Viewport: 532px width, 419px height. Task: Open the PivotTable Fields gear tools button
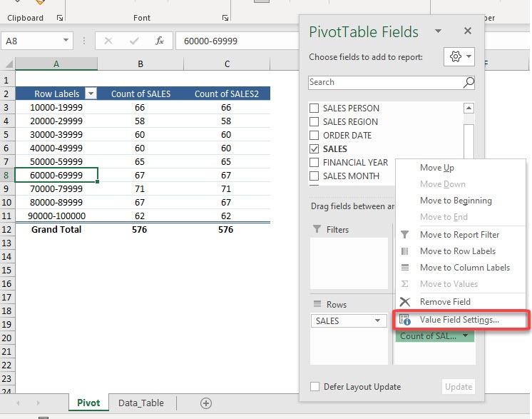(459, 56)
